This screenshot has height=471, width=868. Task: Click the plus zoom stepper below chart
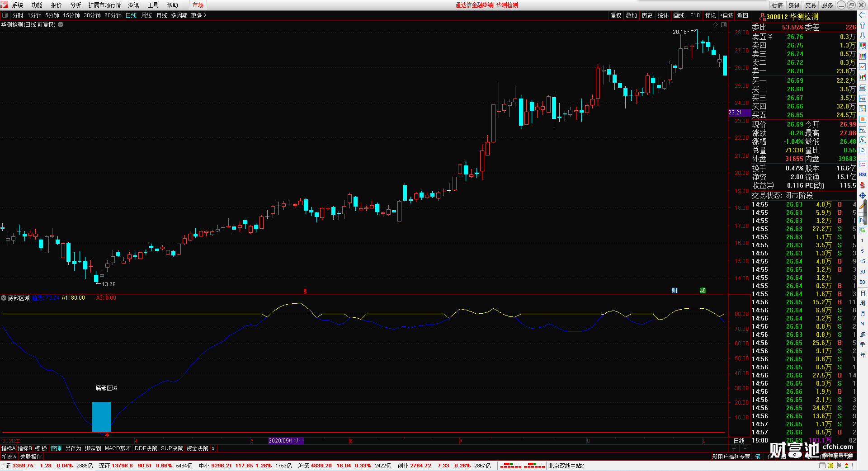point(734,448)
